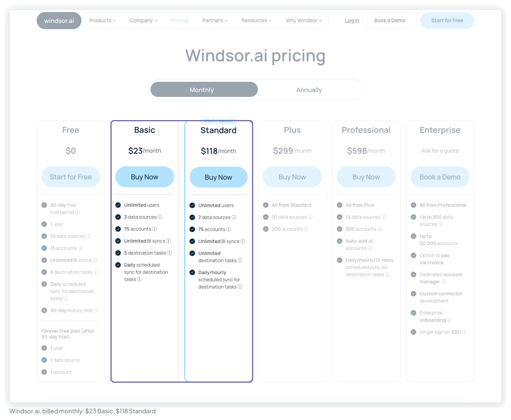Click the Enterprise 'Ask for a quote' text
The image size is (511, 420).
coord(440,151)
